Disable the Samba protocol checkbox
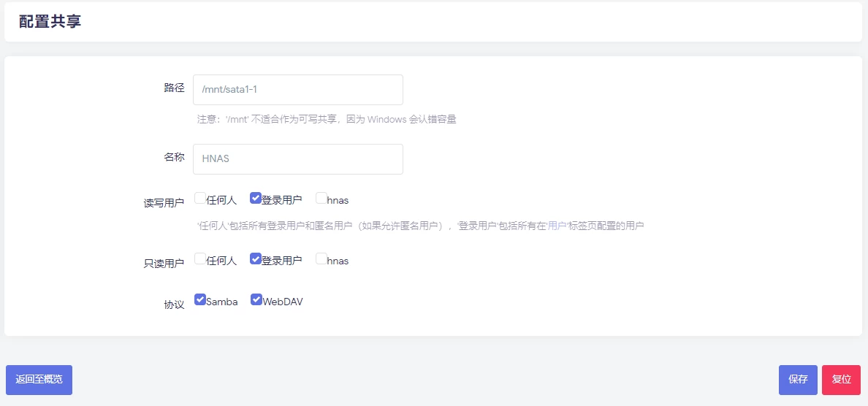This screenshot has width=868, height=406. [200, 299]
